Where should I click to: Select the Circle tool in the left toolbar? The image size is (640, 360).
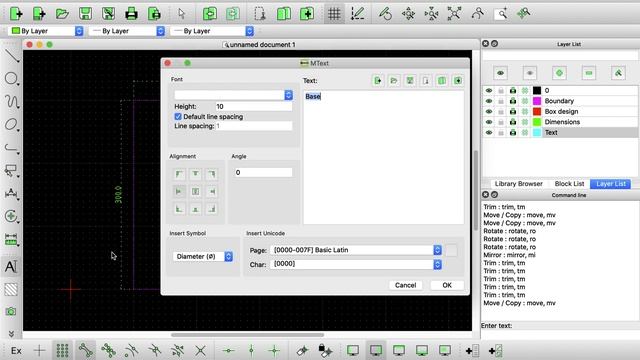pyautogui.click(x=11, y=78)
